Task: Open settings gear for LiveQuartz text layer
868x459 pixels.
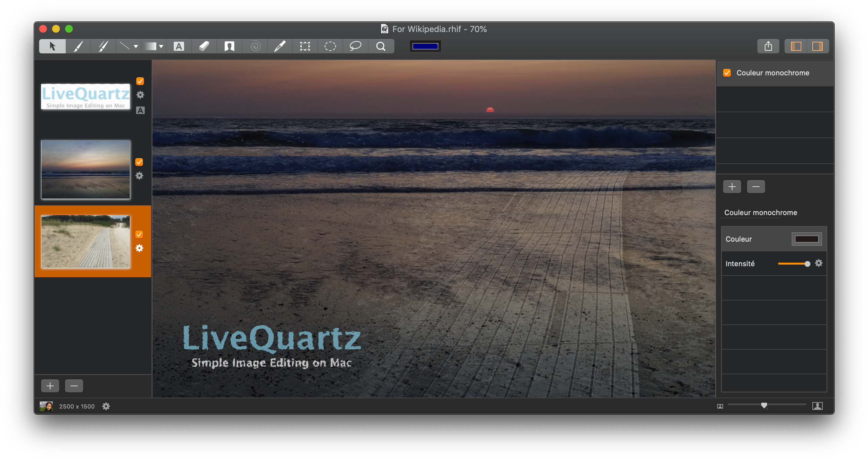Action: (140, 95)
